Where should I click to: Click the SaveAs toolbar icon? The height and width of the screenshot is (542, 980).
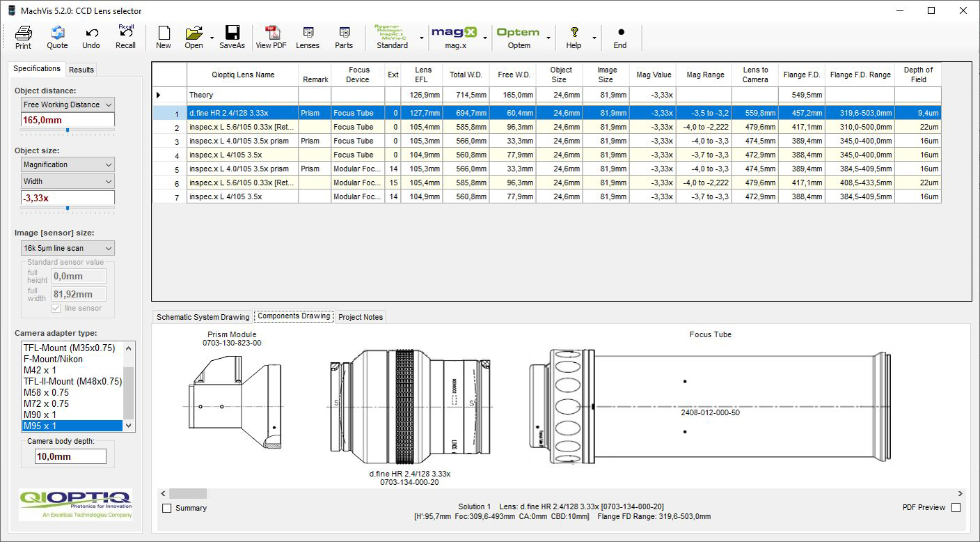click(232, 37)
